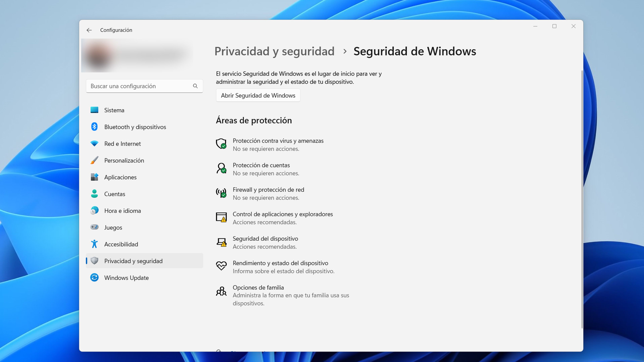
Task: Go to Juegos settings
Action: coord(144,227)
